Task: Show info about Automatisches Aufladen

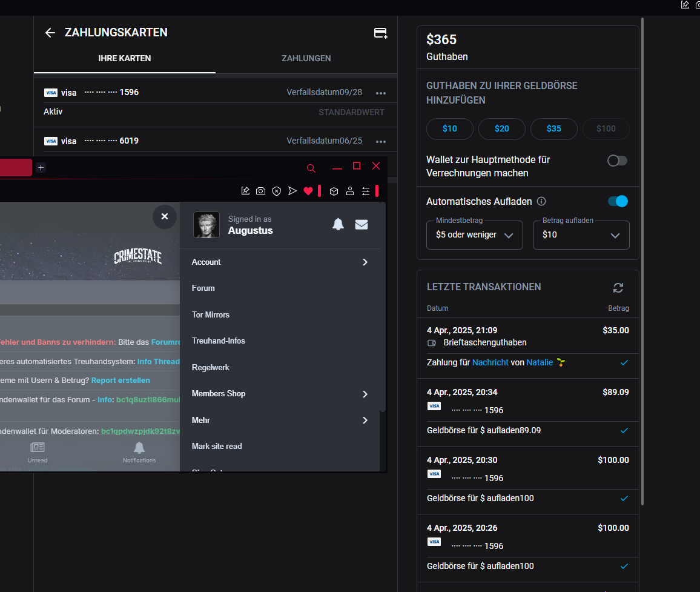Action: [x=541, y=202]
